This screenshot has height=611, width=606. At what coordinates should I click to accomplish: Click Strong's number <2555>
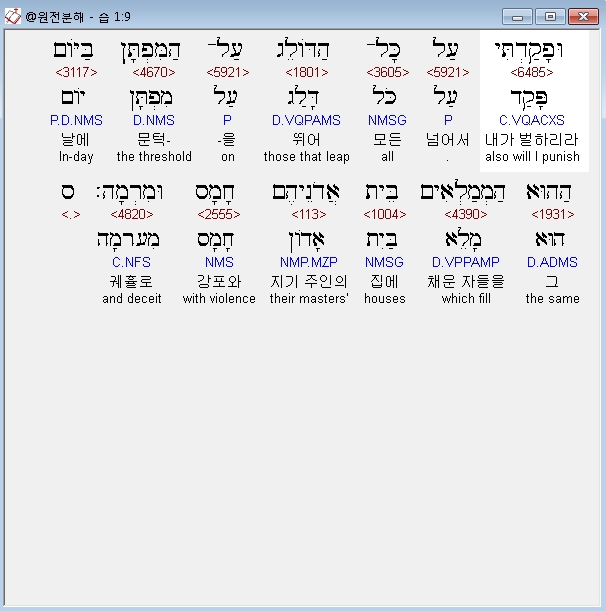(219, 214)
